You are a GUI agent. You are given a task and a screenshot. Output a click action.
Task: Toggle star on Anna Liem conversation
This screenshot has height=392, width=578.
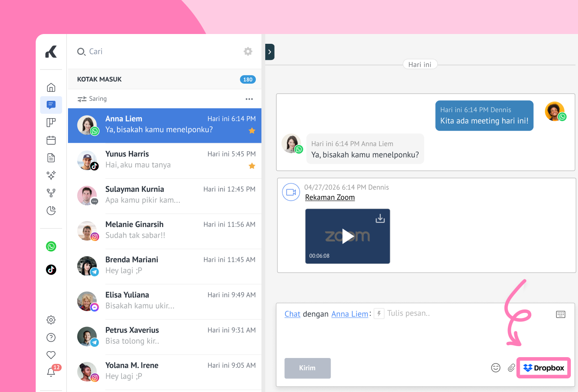click(252, 131)
